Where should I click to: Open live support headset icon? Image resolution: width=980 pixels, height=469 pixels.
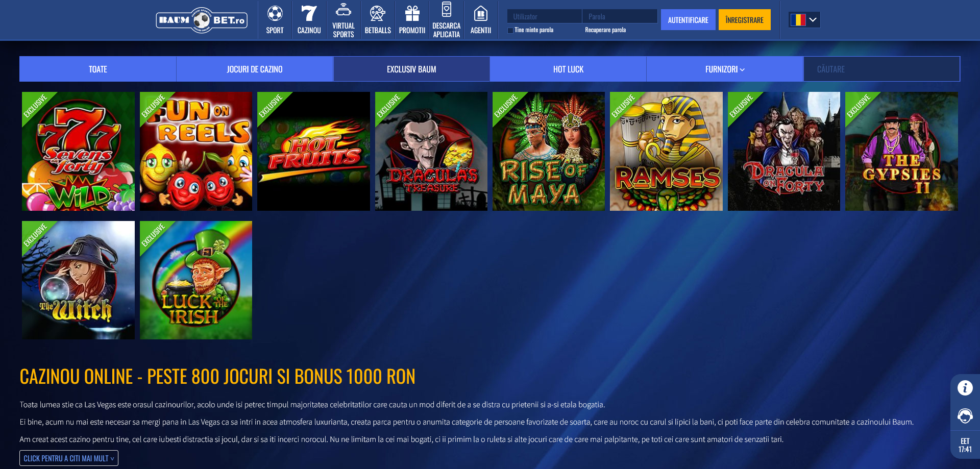(965, 416)
